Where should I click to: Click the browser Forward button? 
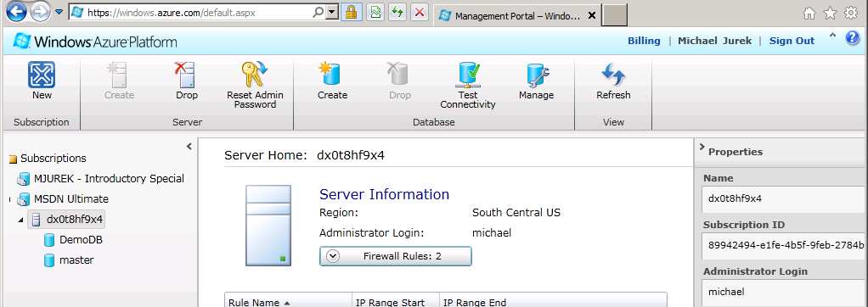pyautogui.click(x=41, y=12)
